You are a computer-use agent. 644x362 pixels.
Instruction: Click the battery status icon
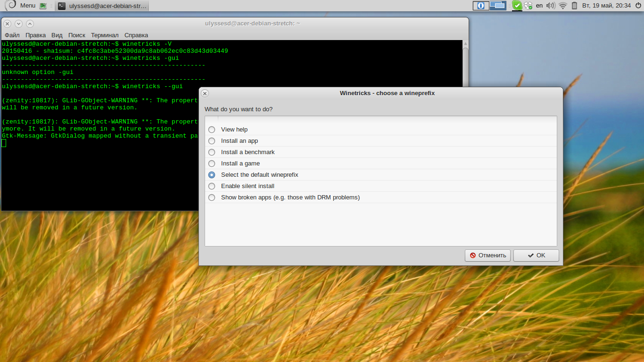[574, 6]
